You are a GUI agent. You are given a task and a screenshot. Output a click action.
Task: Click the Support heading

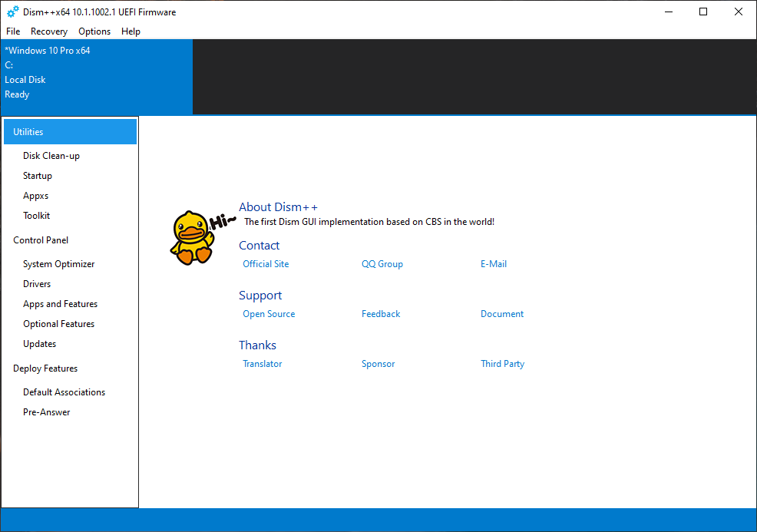click(260, 296)
